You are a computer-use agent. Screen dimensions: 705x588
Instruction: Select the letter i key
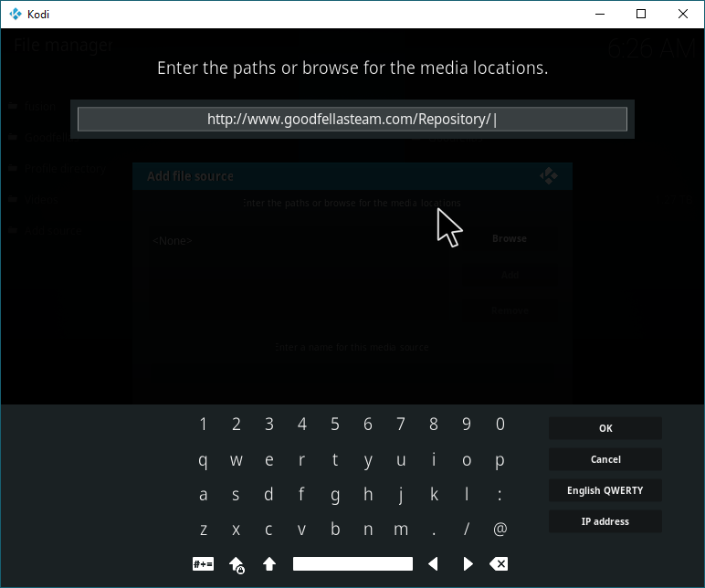point(434,460)
